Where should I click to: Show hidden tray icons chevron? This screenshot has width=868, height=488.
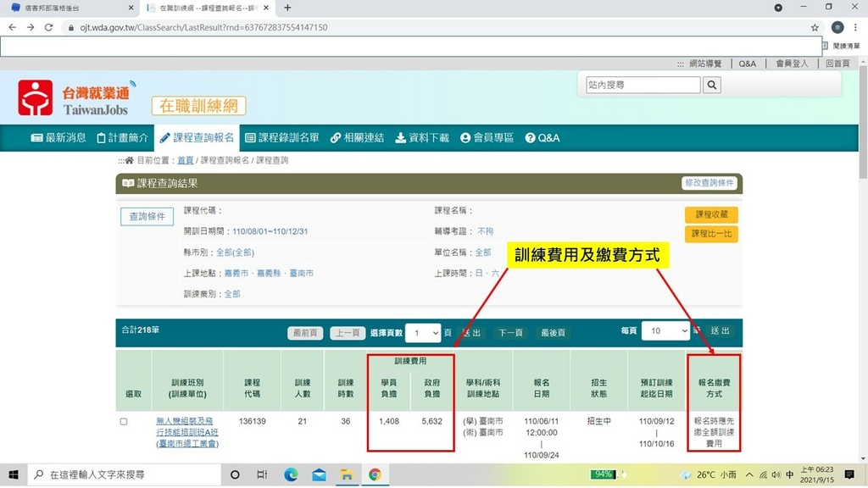[749, 474]
